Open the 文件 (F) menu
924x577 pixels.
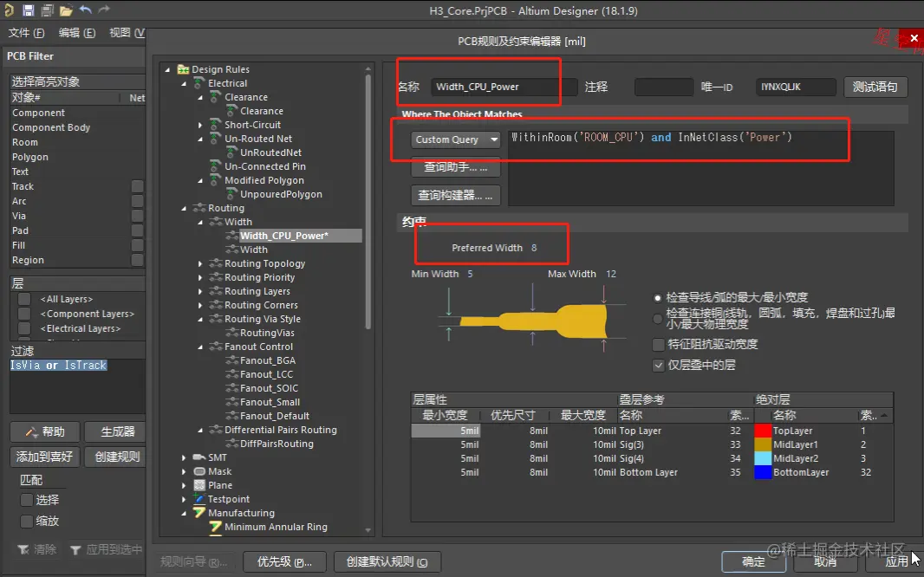26,33
